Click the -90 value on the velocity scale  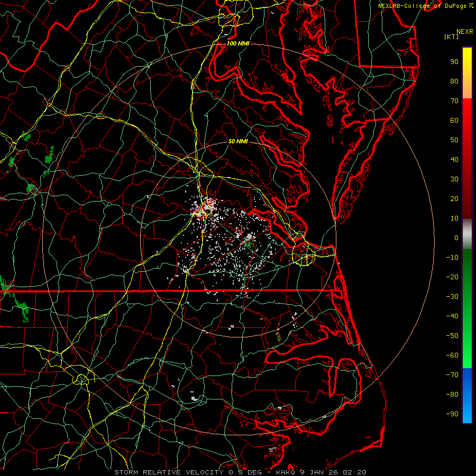pyautogui.click(x=452, y=414)
